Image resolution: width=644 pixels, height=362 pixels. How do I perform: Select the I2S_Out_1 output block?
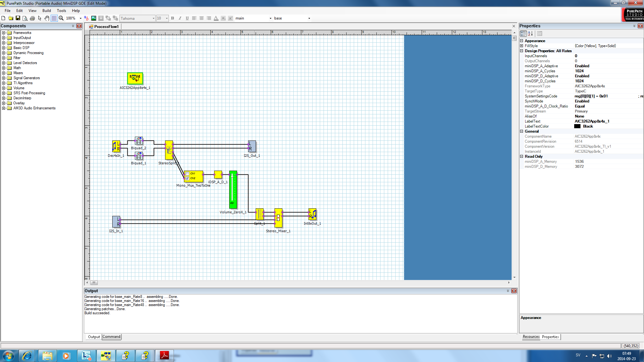coord(252,146)
